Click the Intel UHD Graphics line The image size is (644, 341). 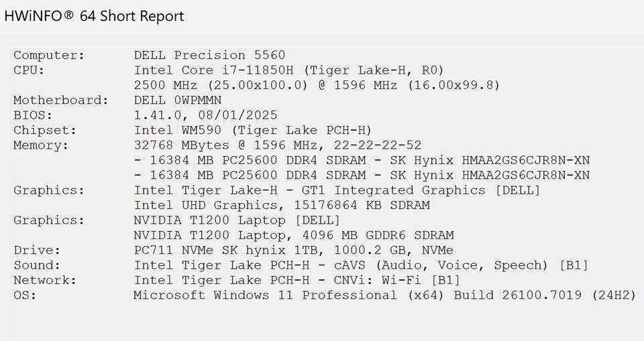tap(282, 205)
